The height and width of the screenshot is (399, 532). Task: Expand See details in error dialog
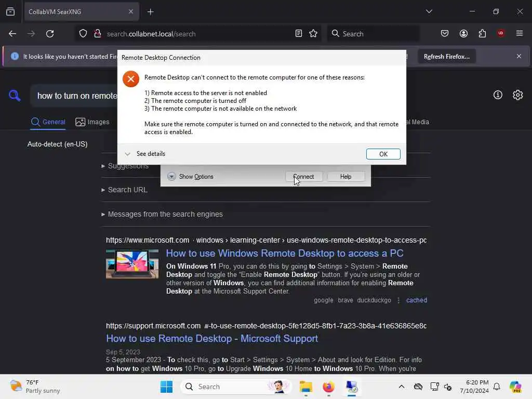(x=145, y=154)
